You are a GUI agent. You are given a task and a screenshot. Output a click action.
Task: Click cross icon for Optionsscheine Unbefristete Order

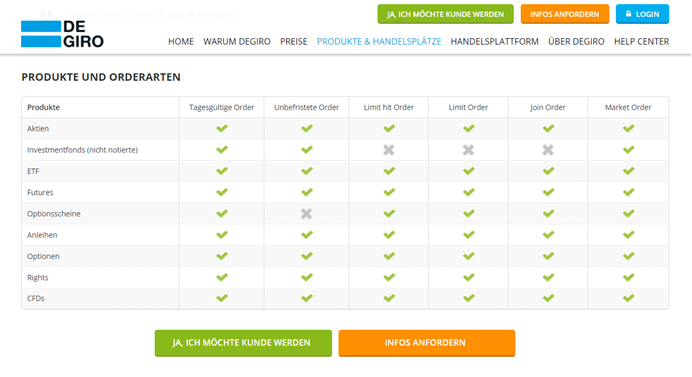pyautogui.click(x=306, y=214)
